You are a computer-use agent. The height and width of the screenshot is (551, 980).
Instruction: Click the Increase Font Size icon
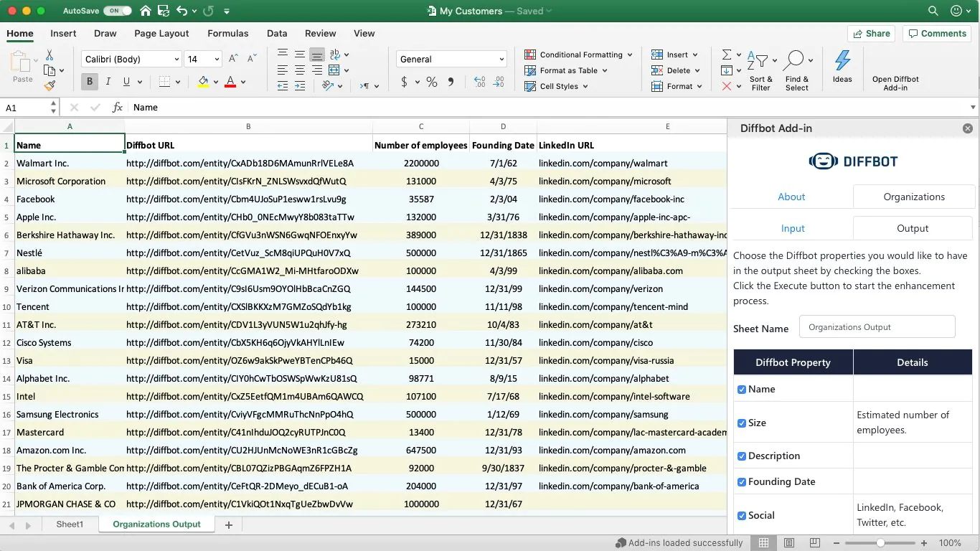(x=233, y=59)
